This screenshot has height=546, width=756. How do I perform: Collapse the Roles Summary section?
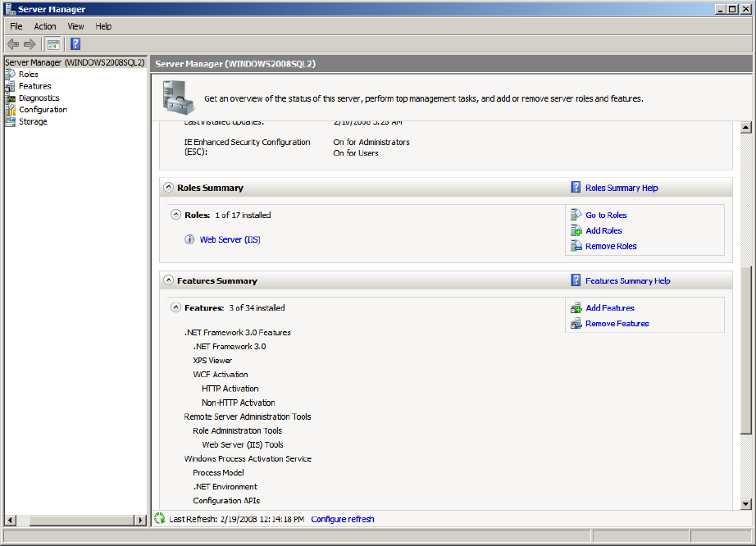(x=168, y=188)
